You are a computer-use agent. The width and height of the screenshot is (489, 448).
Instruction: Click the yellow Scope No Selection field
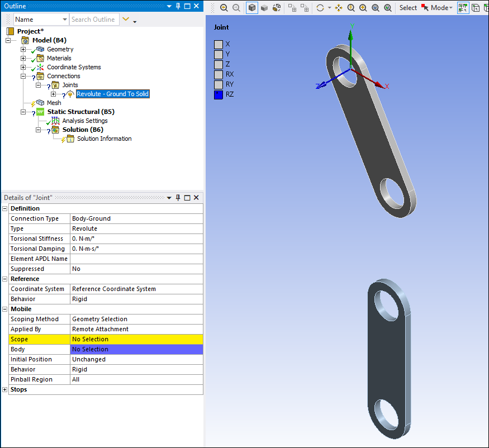click(136, 339)
